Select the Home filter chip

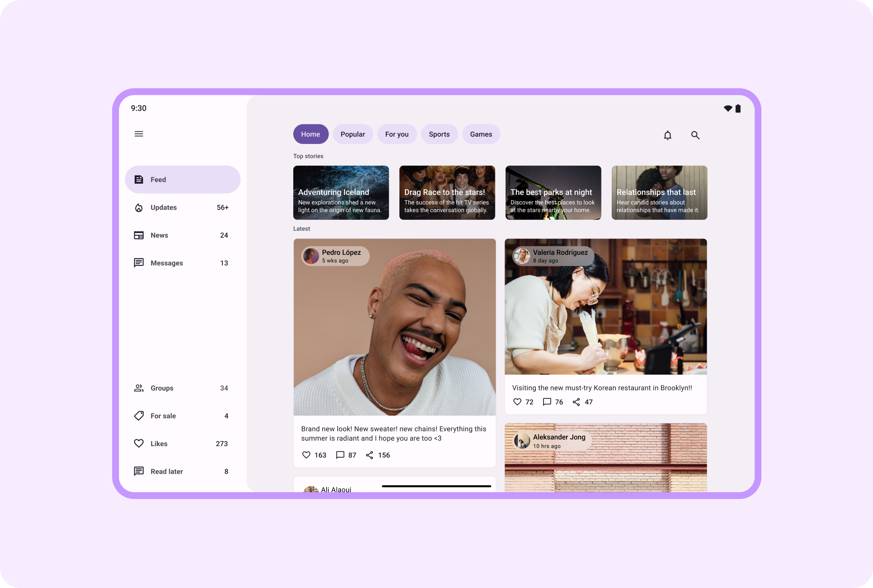[310, 134]
